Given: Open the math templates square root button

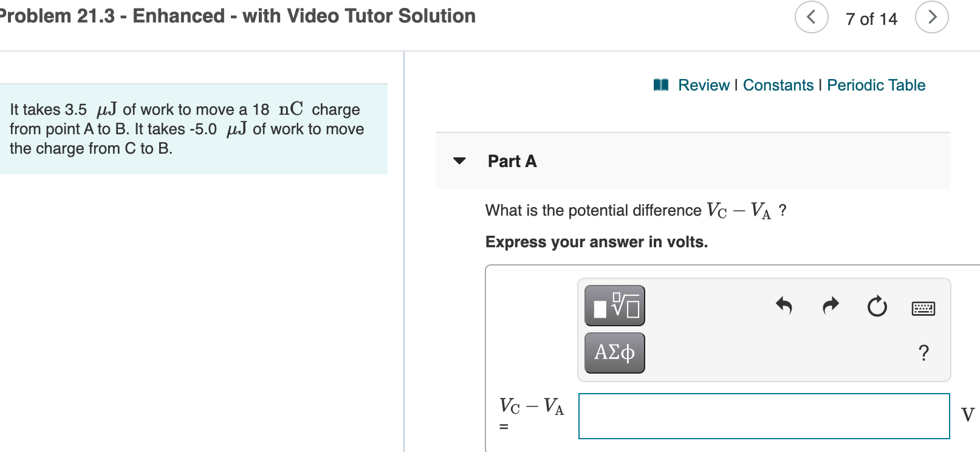Looking at the screenshot, I should pos(614,306).
